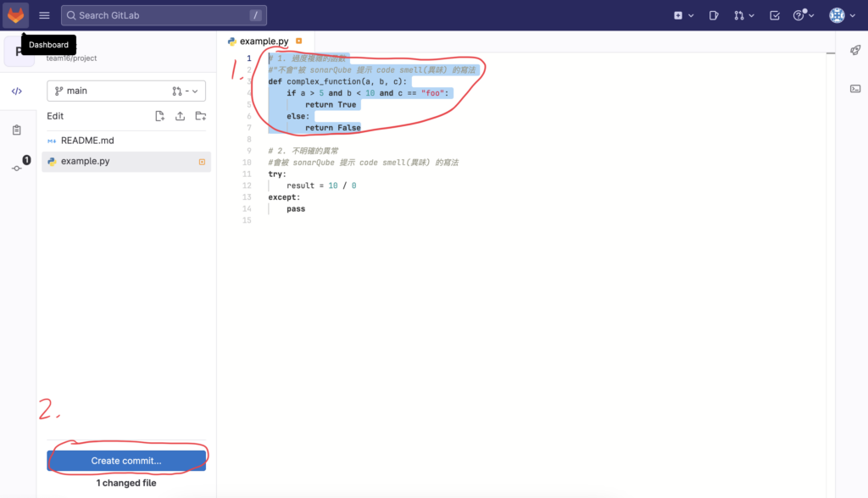Open the Commit view icon with badge
This screenshot has height=498, width=868.
pyautogui.click(x=17, y=168)
